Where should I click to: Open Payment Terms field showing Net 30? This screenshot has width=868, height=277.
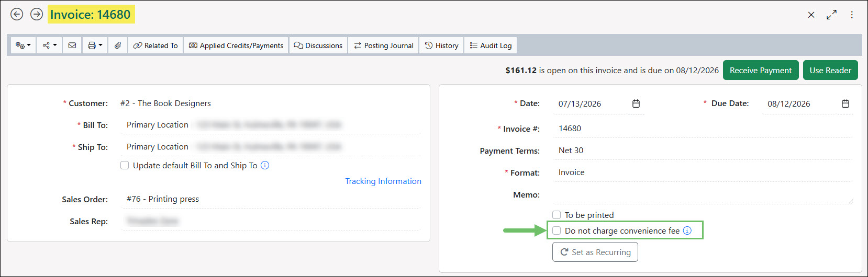click(703, 151)
